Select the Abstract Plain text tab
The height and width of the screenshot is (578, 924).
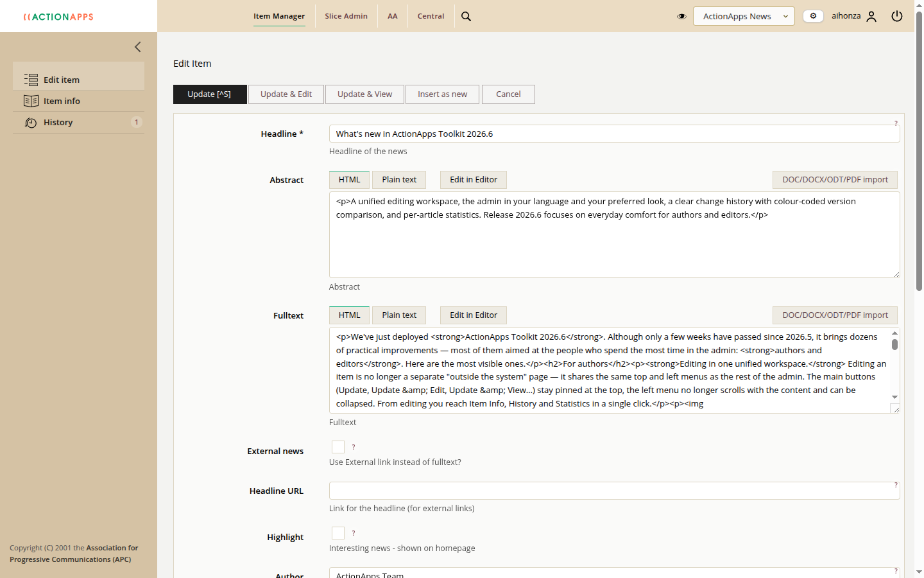pyautogui.click(x=399, y=180)
